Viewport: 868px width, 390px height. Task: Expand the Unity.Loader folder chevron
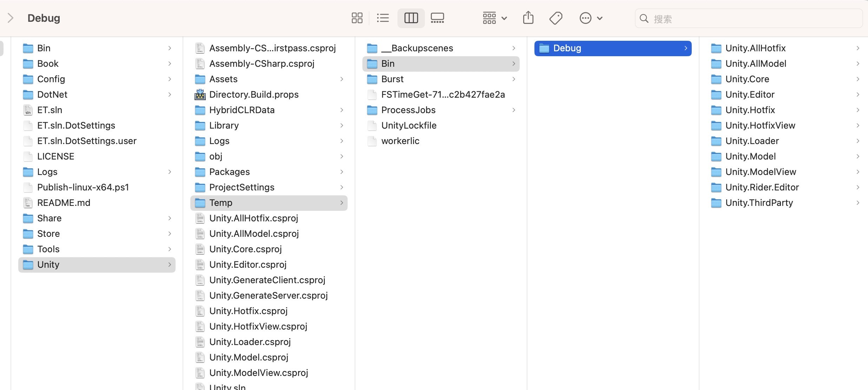point(858,141)
